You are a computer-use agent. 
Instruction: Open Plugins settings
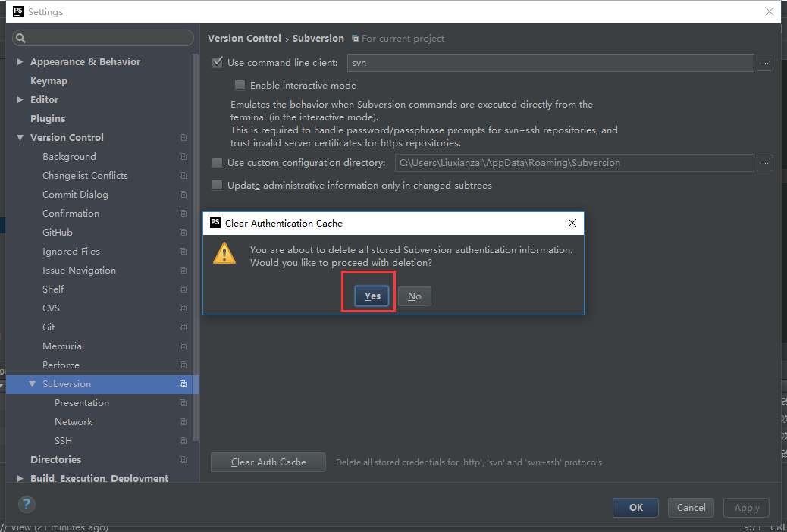pos(48,118)
